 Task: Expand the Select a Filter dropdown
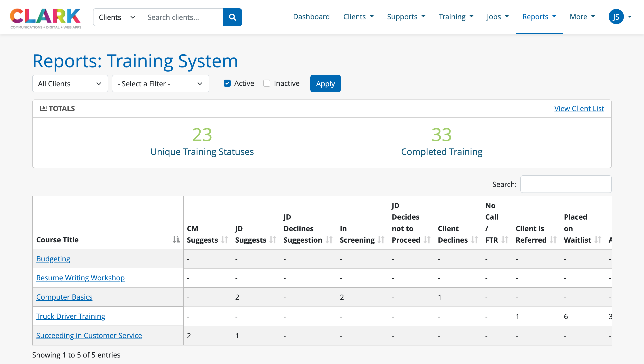coord(160,83)
